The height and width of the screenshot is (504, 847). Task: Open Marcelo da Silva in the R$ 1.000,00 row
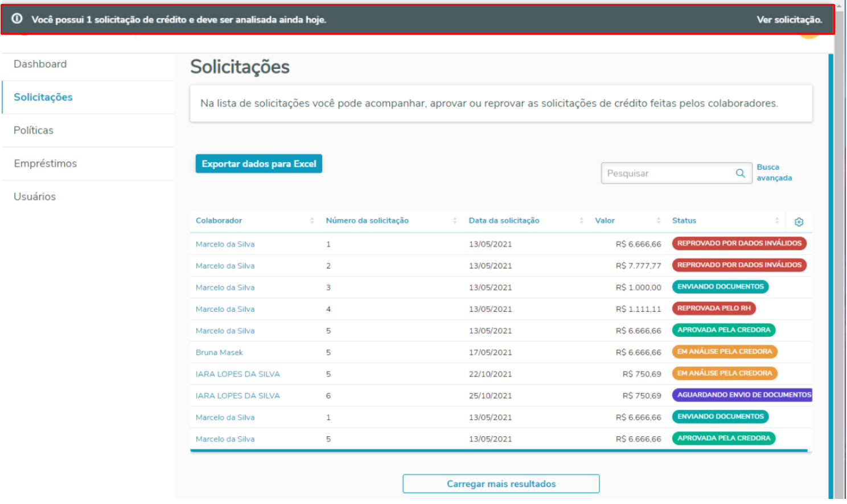(x=225, y=288)
